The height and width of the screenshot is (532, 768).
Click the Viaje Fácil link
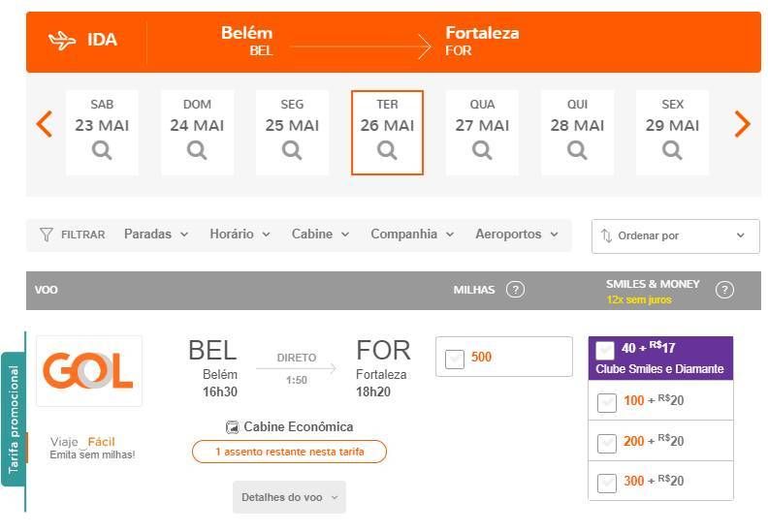coord(82,442)
